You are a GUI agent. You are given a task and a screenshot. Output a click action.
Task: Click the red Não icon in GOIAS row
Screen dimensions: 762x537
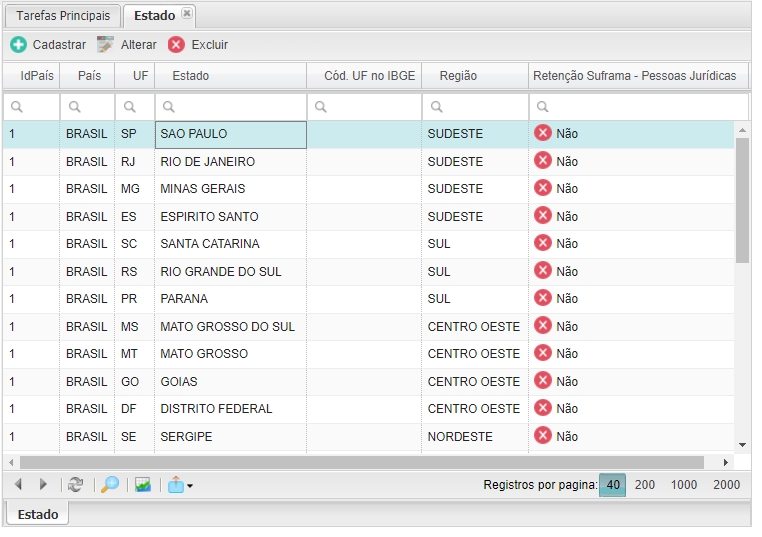[543, 381]
